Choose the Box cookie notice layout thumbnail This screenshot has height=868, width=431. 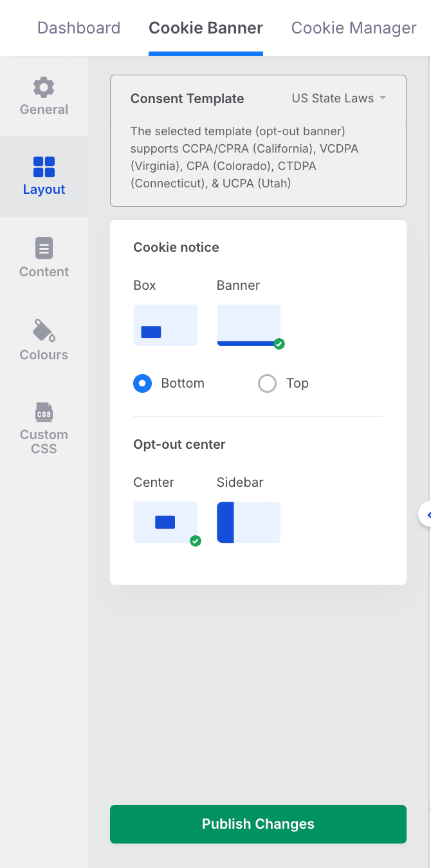[x=165, y=325]
